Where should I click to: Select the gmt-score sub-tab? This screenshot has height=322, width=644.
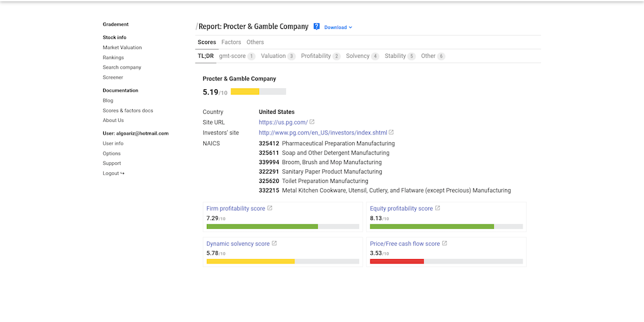232,56
